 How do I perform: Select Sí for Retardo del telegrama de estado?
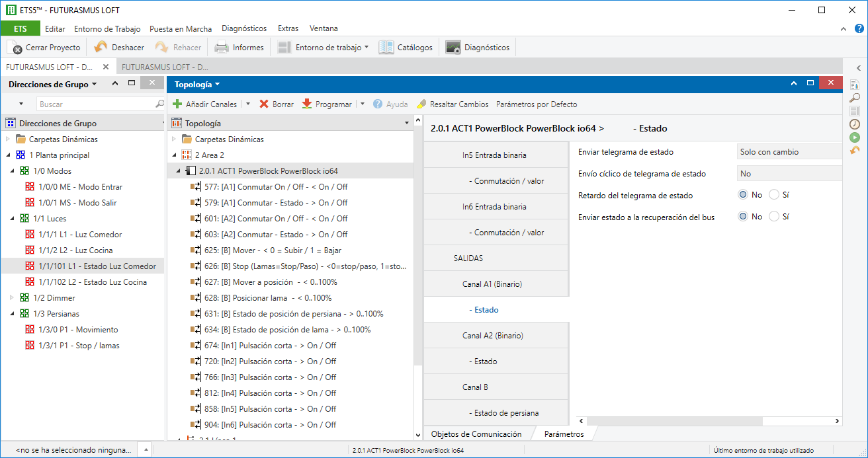click(x=774, y=195)
